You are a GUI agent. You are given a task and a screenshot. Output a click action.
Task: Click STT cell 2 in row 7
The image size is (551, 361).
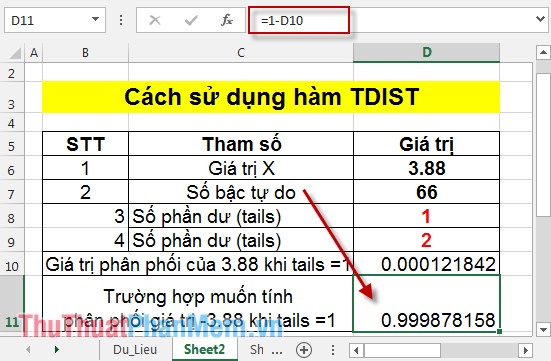(85, 192)
